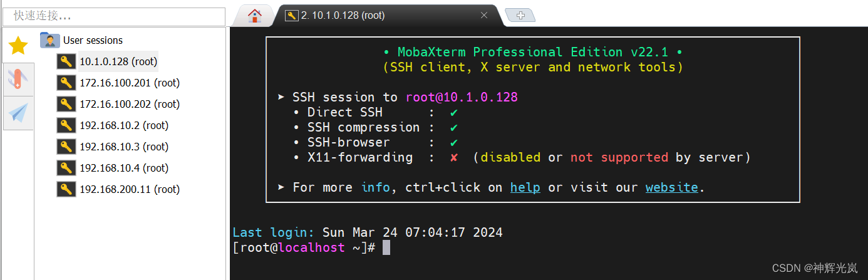Collapse the User sessions tree node
The width and height of the screenshot is (868, 280).
(x=93, y=40)
